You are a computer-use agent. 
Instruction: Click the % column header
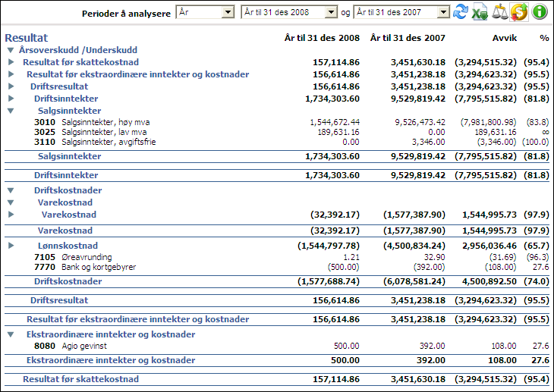point(544,38)
